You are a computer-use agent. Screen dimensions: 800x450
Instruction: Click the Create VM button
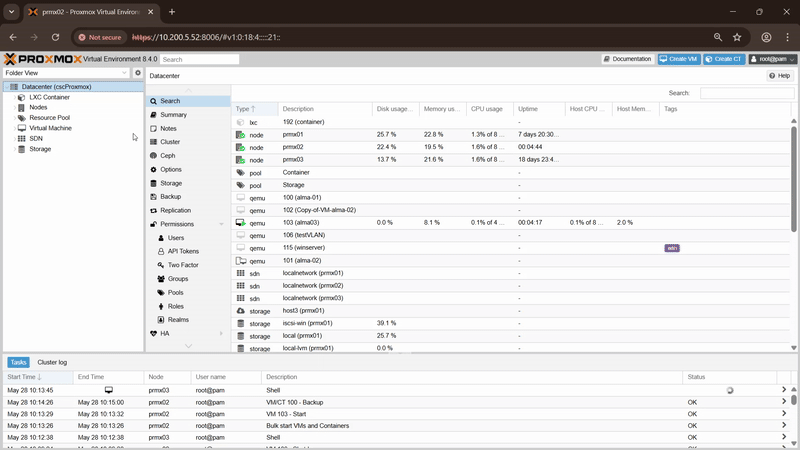tap(679, 59)
